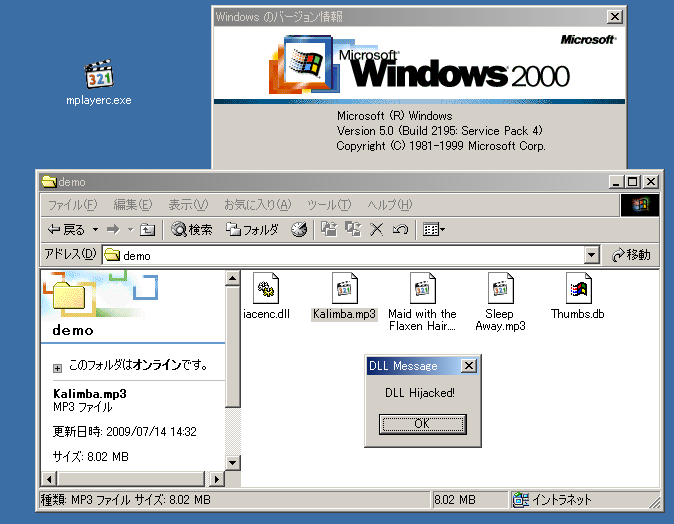674x524 pixels.
Task: Maximize the demo explorer window
Action: pyautogui.click(x=633, y=182)
